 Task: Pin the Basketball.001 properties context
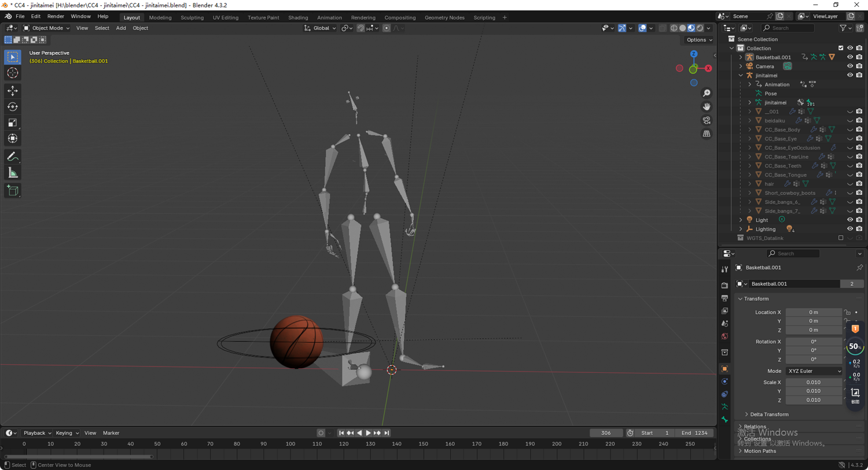(x=859, y=268)
